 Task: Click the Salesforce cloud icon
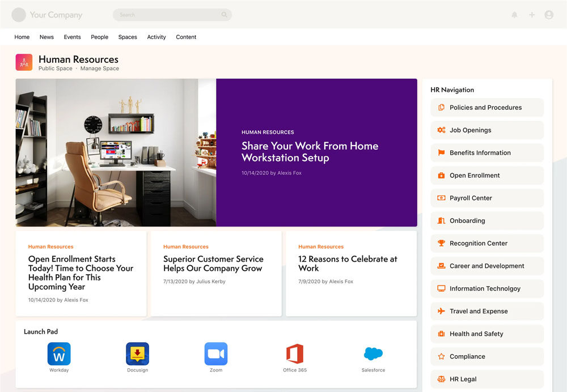pos(373,354)
